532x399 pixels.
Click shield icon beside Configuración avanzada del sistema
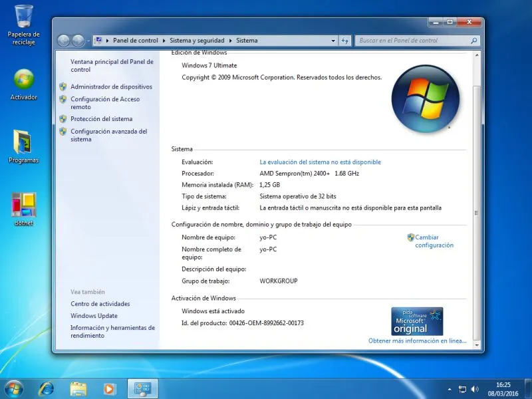coord(63,131)
